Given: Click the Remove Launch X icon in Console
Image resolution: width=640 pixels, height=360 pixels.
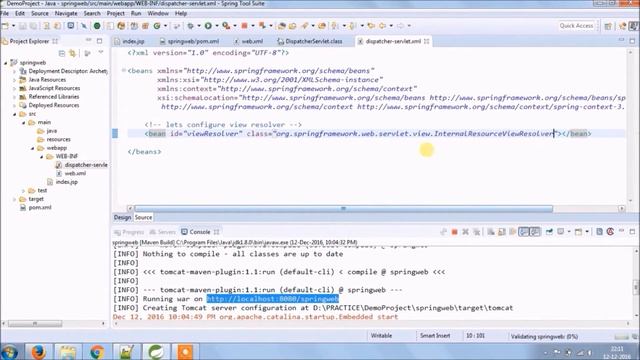Looking at the screenshot, I should (465, 232).
